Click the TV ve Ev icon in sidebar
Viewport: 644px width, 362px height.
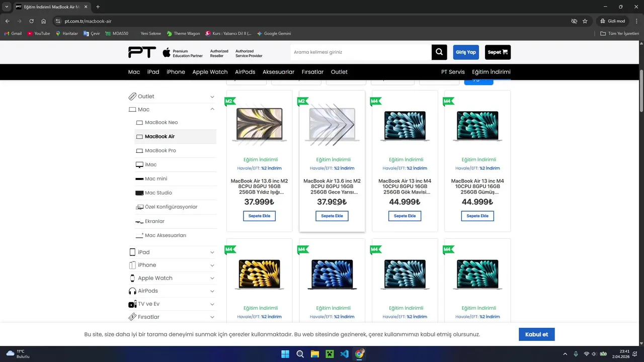[132, 304]
